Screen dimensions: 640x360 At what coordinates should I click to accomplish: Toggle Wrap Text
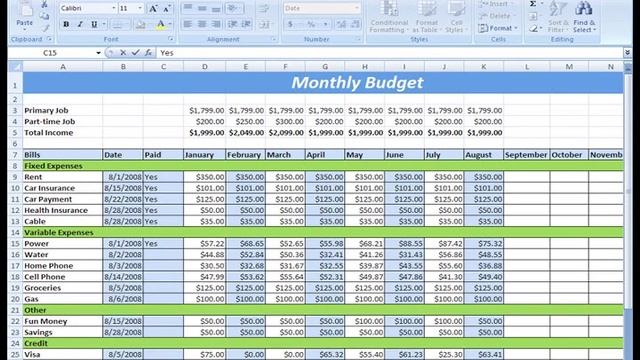[264, 8]
